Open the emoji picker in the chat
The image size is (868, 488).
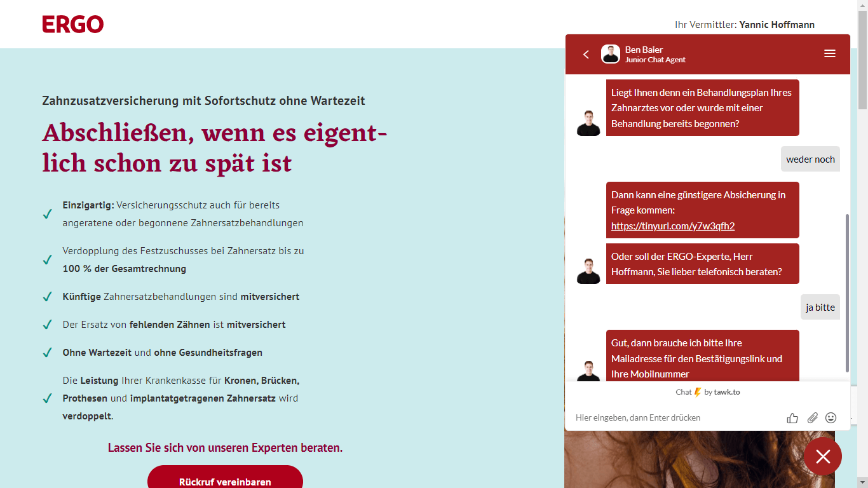[831, 417]
